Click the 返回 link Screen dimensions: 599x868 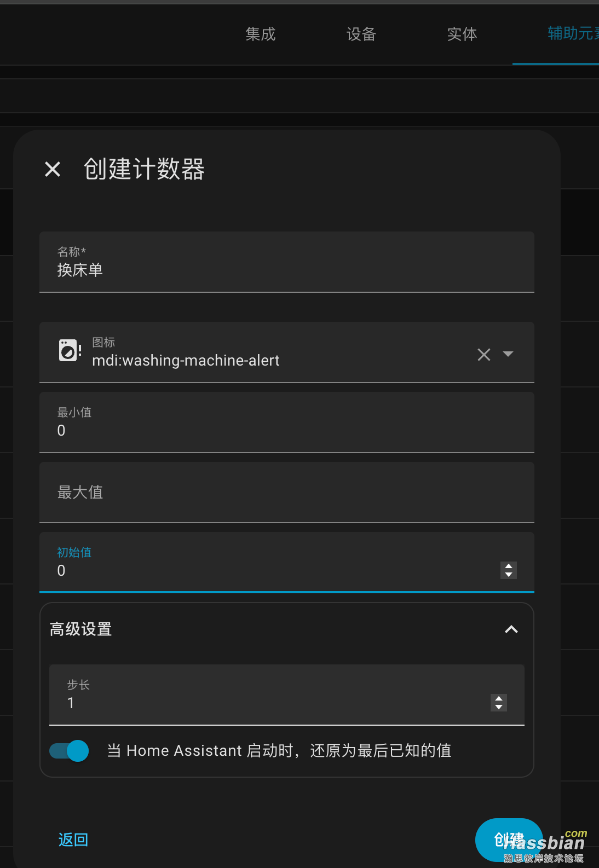(x=73, y=839)
